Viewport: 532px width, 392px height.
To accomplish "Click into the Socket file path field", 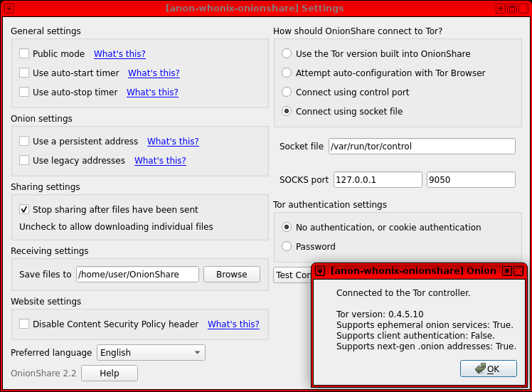I will (421, 147).
